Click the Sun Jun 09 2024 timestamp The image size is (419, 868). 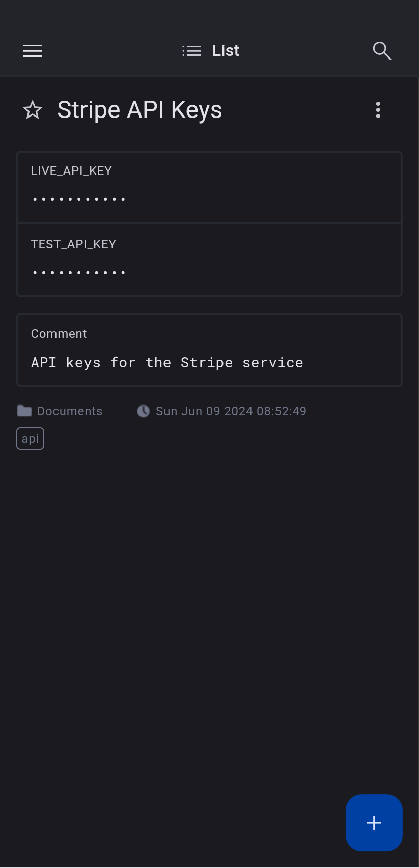231,411
